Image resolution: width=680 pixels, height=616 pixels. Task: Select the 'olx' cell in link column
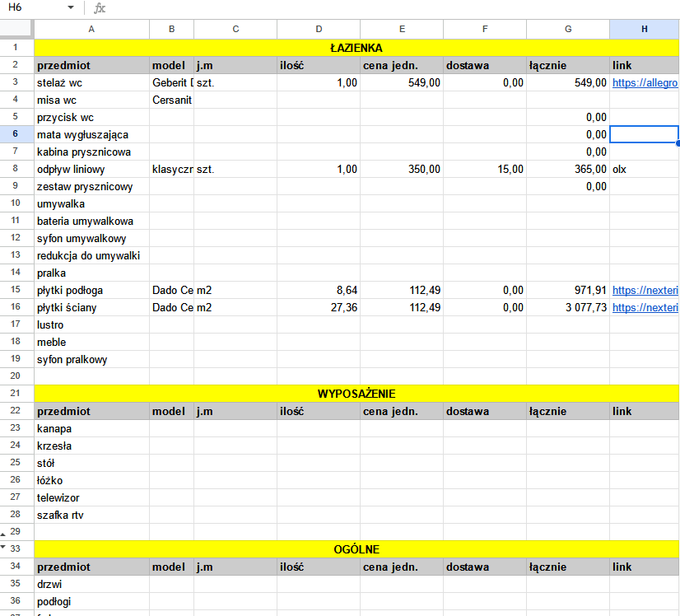click(x=644, y=170)
